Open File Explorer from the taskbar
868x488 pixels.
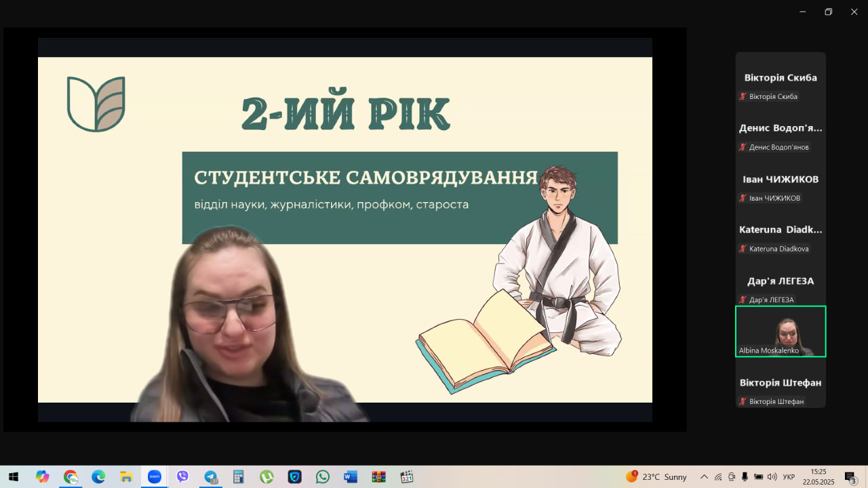coord(126,476)
